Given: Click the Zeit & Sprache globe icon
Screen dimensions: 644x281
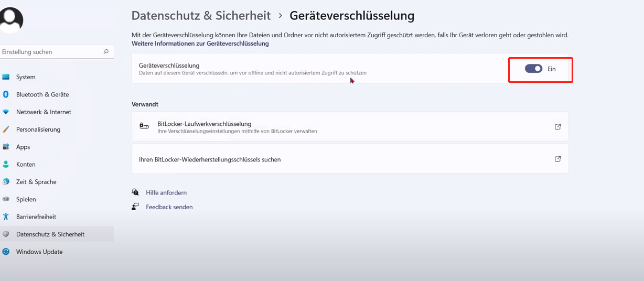Looking at the screenshot, I should [6, 182].
